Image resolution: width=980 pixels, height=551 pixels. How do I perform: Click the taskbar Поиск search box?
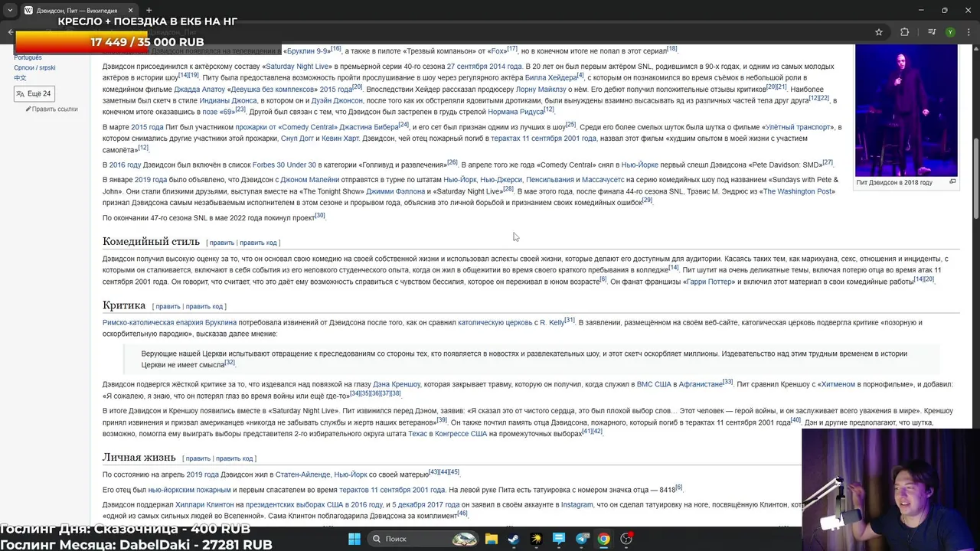point(423,539)
